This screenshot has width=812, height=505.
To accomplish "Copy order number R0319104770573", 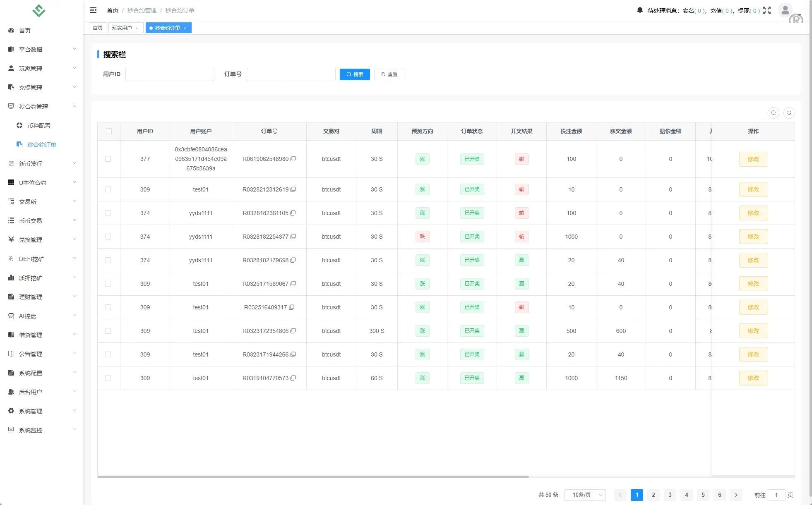I will pos(293,378).
